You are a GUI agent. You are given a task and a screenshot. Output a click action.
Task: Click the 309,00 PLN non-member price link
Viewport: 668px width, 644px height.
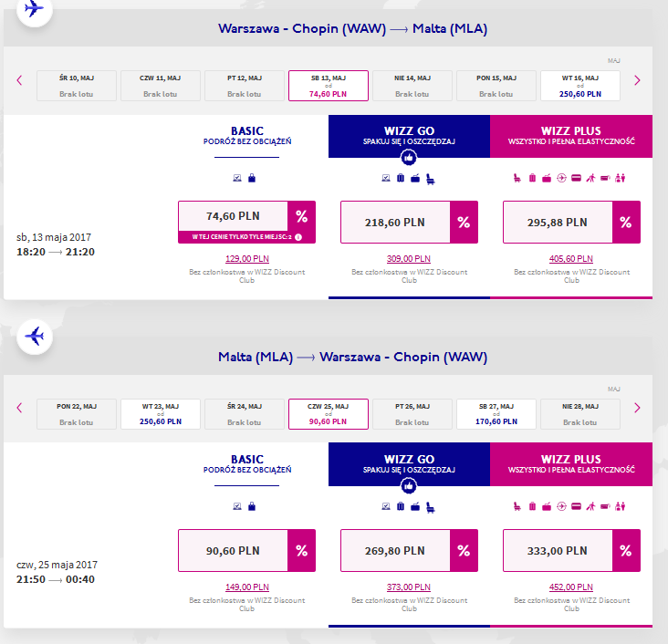(409, 259)
